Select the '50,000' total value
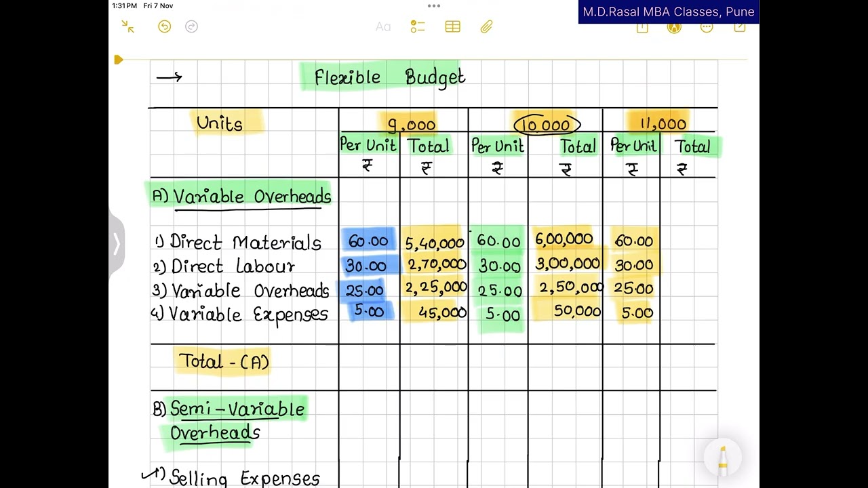The image size is (868, 488). 577,311
